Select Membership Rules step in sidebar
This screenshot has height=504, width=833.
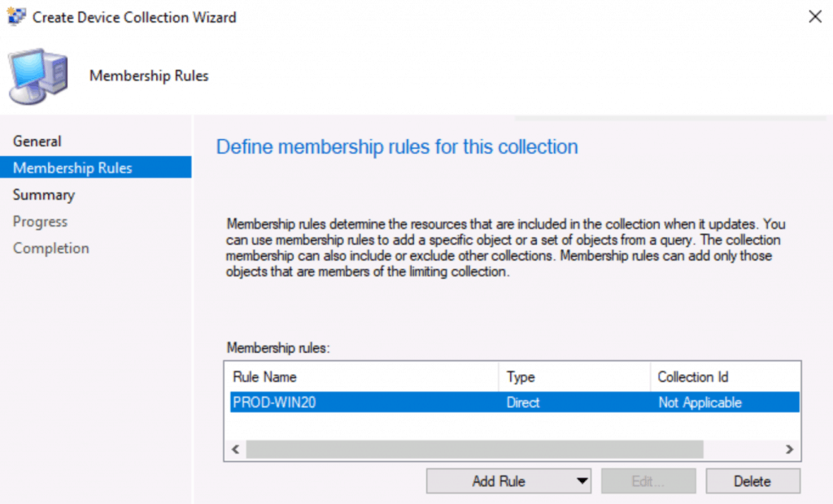[96, 167]
